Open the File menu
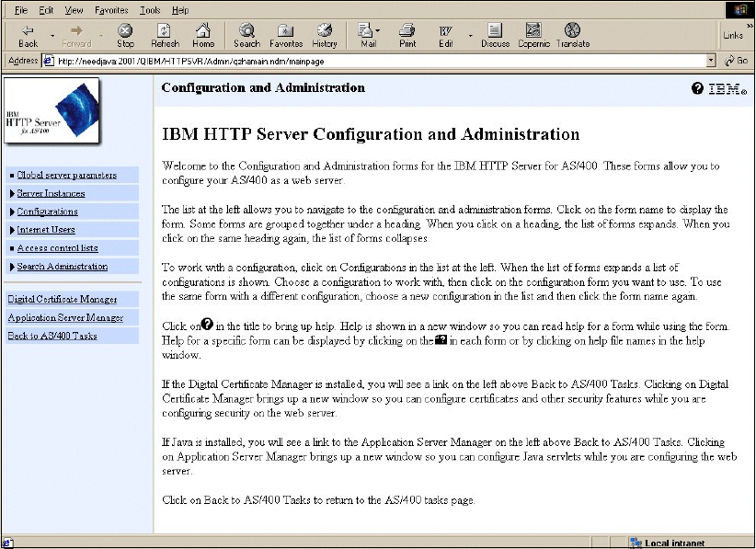The height and width of the screenshot is (549, 756). (x=21, y=10)
